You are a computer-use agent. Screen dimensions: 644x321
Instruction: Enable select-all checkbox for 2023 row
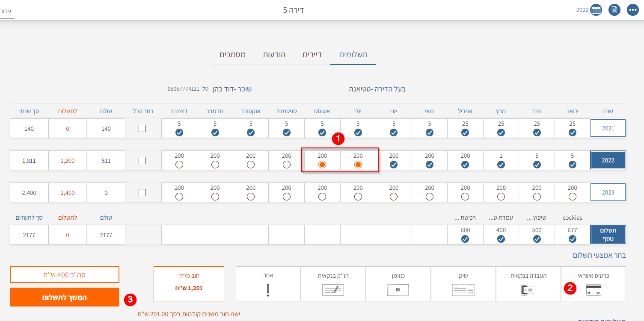tap(142, 193)
